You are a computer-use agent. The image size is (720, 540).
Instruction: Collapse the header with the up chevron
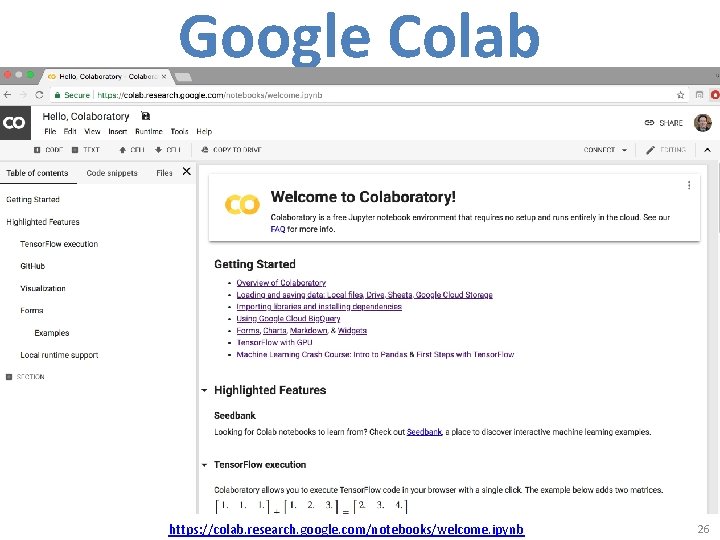[x=707, y=150]
